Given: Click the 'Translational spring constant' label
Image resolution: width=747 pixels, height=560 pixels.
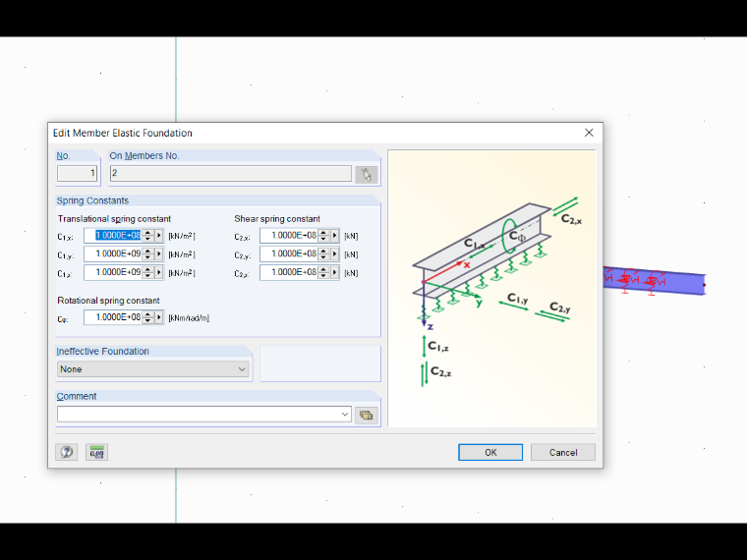Looking at the screenshot, I should pyautogui.click(x=114, y=218).
